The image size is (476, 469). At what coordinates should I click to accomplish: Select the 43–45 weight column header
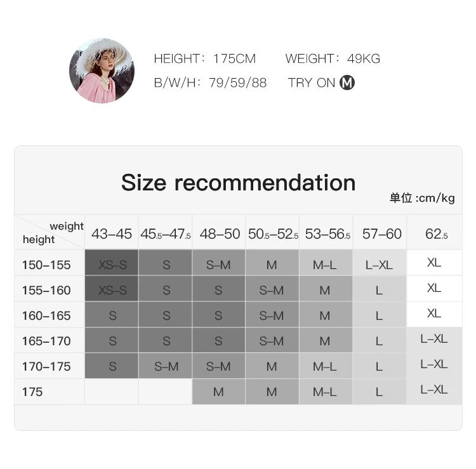click(x=112, y=234)
